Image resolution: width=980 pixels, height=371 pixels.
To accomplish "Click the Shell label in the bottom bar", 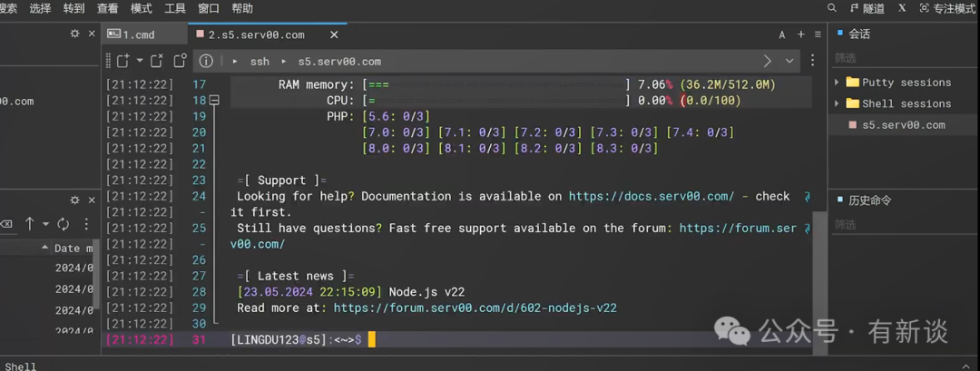I will [x=20, y=366].
